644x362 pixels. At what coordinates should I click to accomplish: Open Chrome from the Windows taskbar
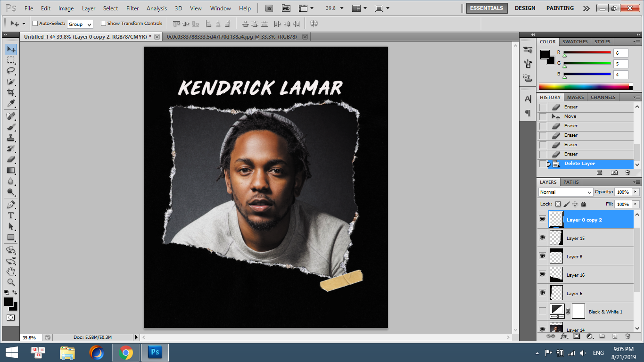(x=125, y=353)
